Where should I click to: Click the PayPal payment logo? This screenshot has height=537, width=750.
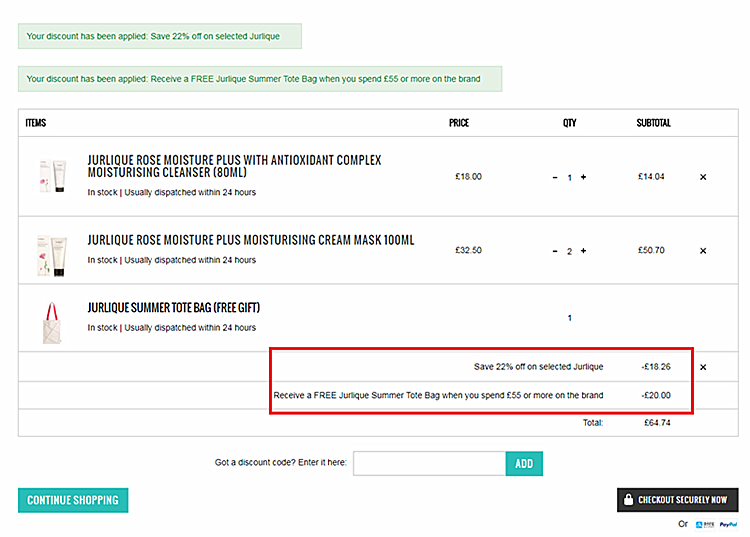coord(728,525)
